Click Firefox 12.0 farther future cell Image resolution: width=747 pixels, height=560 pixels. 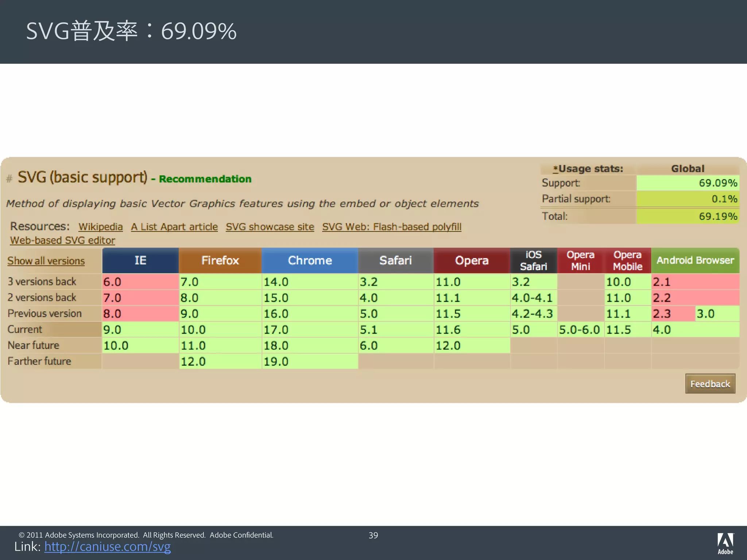click(220, 361)
